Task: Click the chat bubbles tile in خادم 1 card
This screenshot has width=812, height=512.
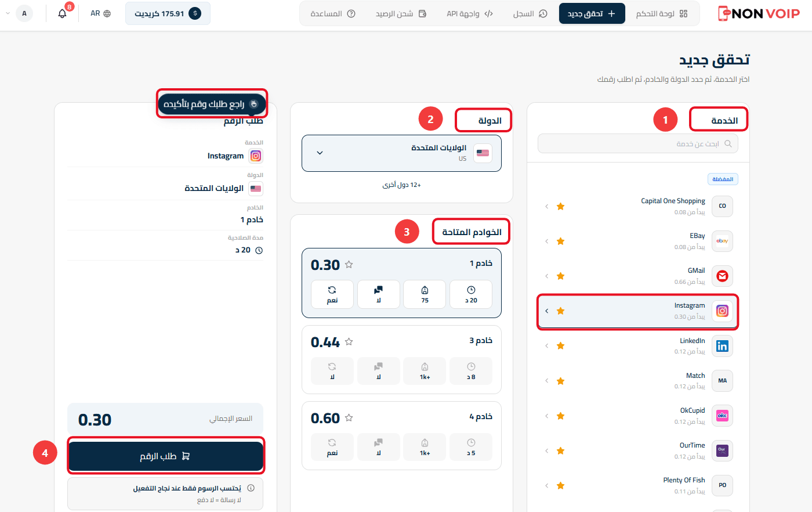Action: [x=379, y=294]
